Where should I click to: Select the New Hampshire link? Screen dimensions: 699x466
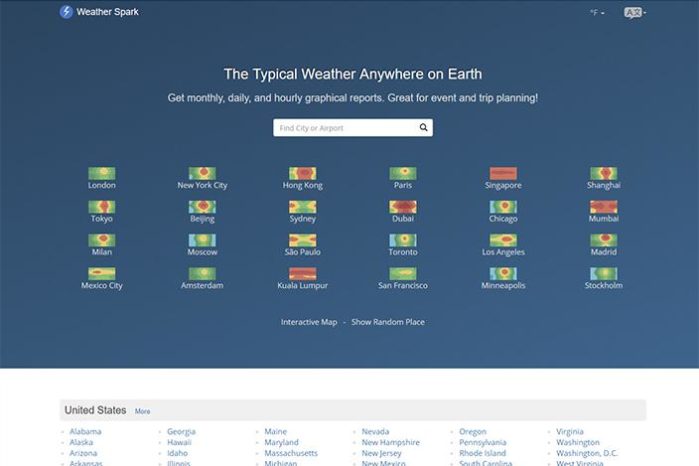[390, 443]
